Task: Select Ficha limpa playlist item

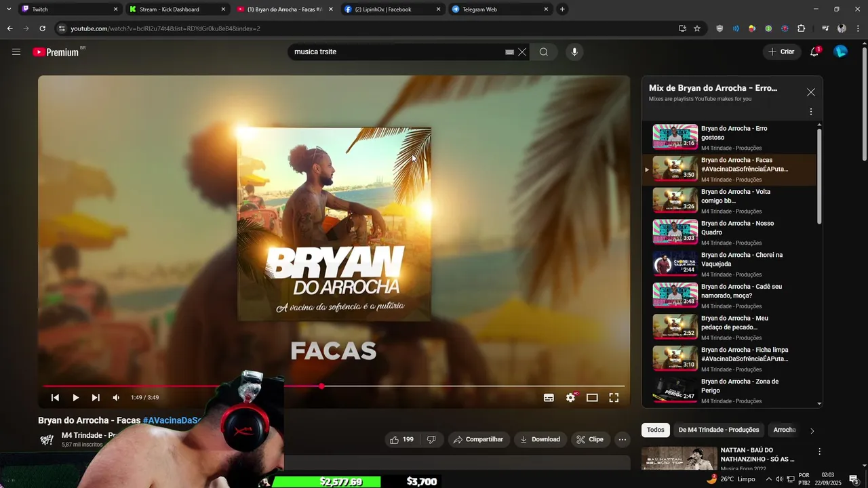Action: [730, 359]
